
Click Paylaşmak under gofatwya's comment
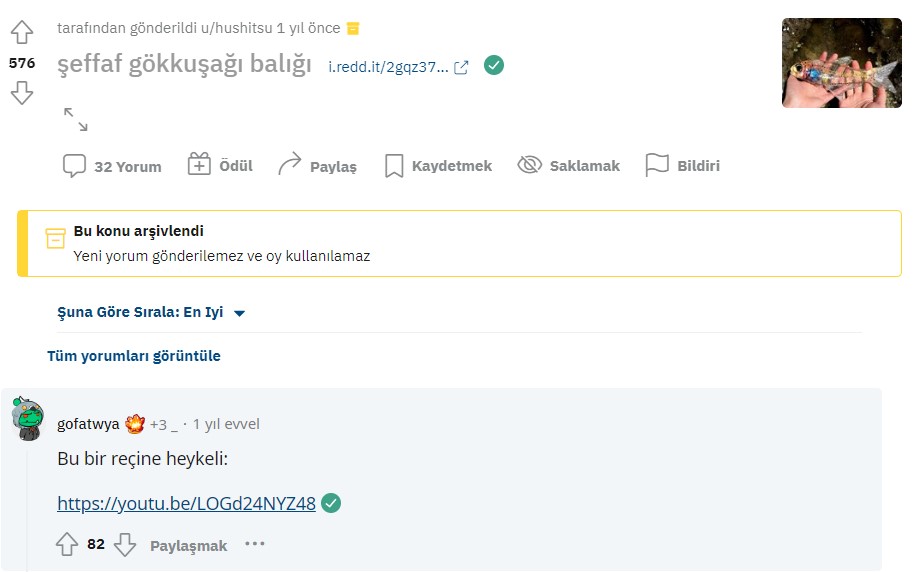point(188,546)
